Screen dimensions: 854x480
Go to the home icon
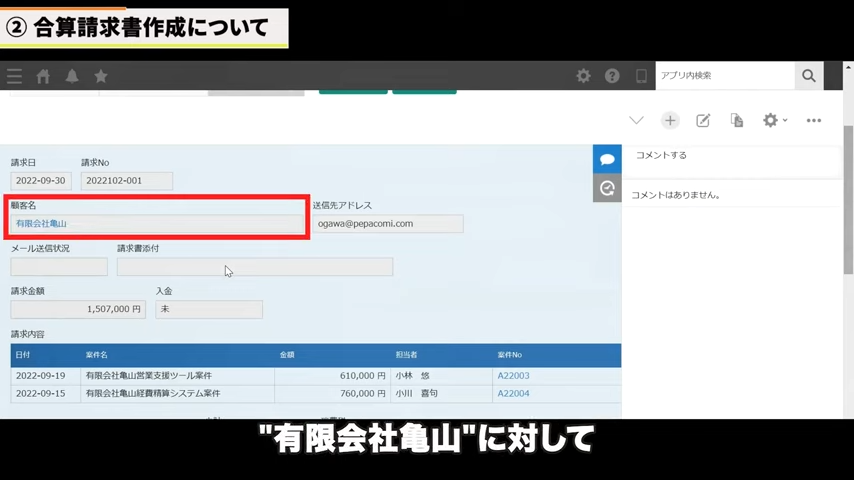pos(43,76)
